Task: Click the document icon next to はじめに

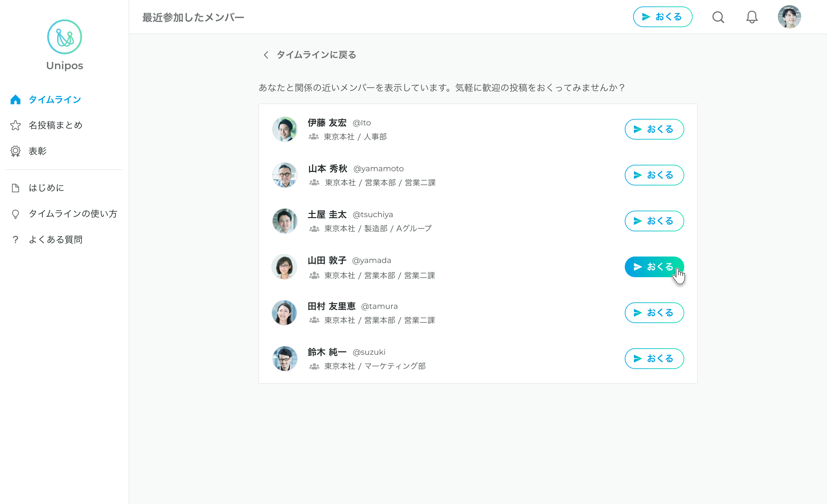Action: tap(16, 188)
